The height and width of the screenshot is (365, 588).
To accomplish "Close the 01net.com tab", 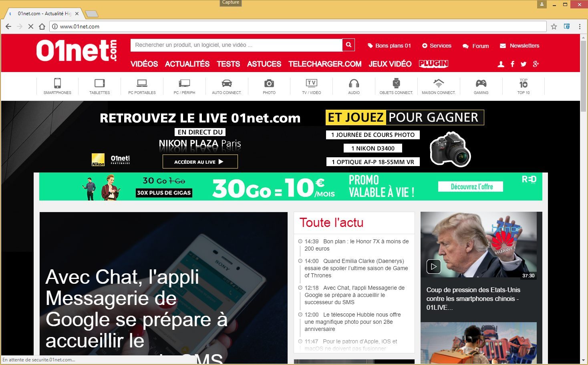I will 77,14.
